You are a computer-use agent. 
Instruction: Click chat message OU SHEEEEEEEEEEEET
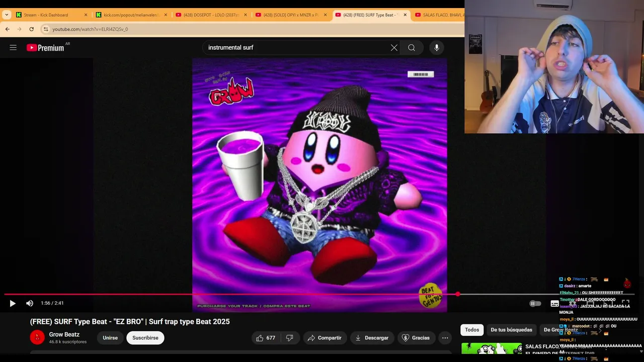click(x=591, y=293)
